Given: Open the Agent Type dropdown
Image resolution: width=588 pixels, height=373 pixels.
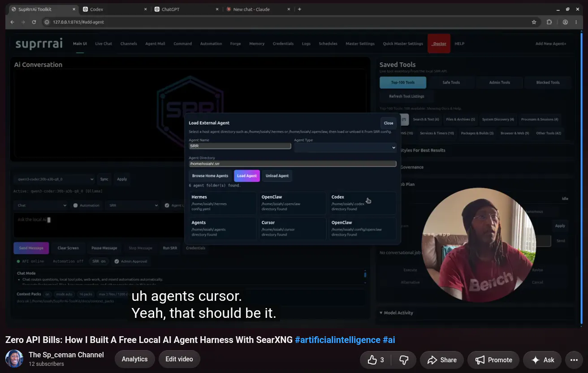Looking at the screenshot, I should tap(345, 147).
